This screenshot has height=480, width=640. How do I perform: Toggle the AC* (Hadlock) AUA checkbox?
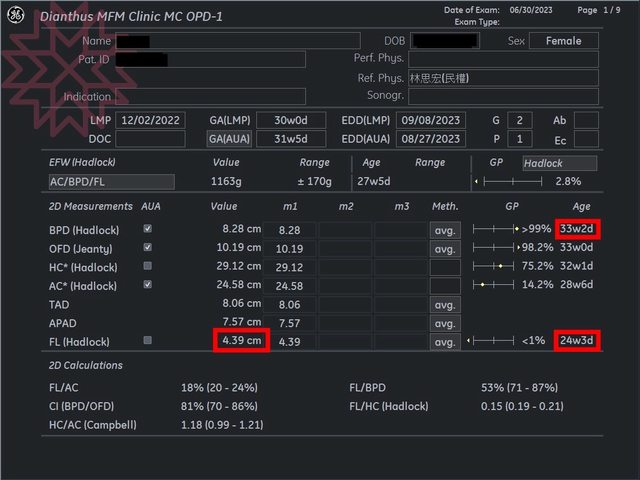click(148, 285)
